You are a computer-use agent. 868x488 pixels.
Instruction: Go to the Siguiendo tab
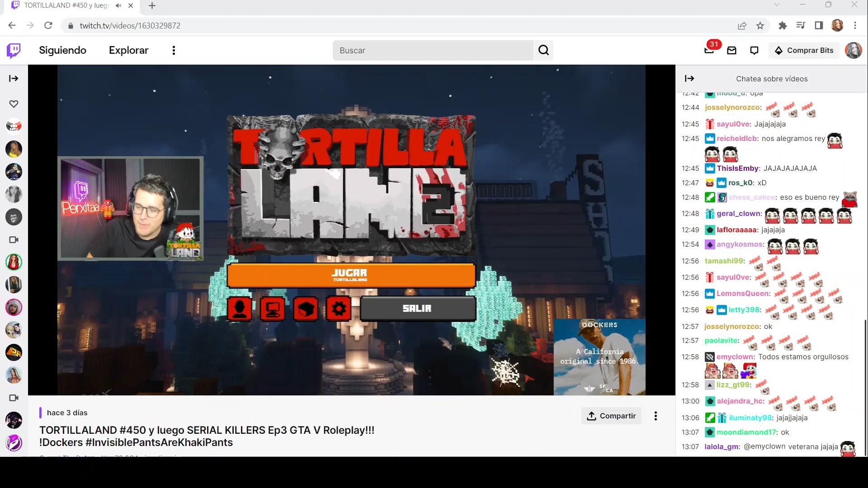(x=62, y=50)
